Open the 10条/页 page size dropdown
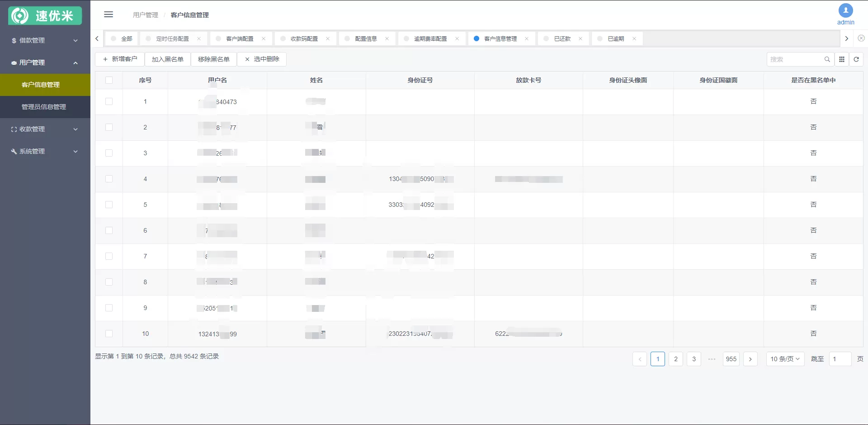The width and height of the screenshot is (868, 425). click(785, 358)
